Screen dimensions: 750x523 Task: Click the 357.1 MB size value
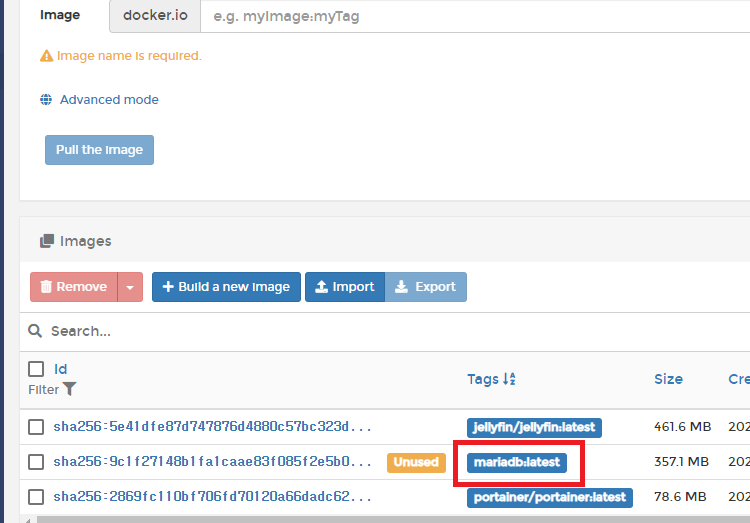[681, 461]
